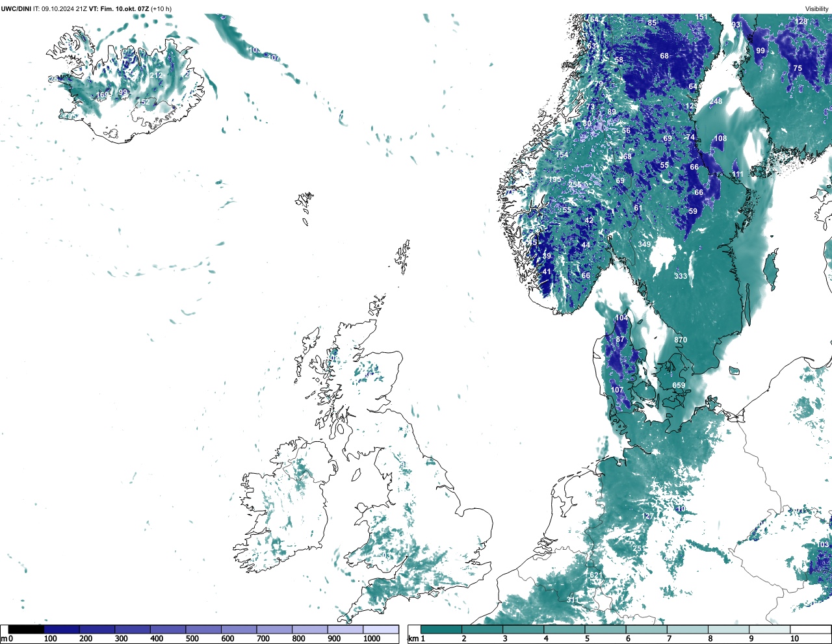Click the '333' value in southern Sweden
Viewport: 832px width, 644px height.
[681, 276]
